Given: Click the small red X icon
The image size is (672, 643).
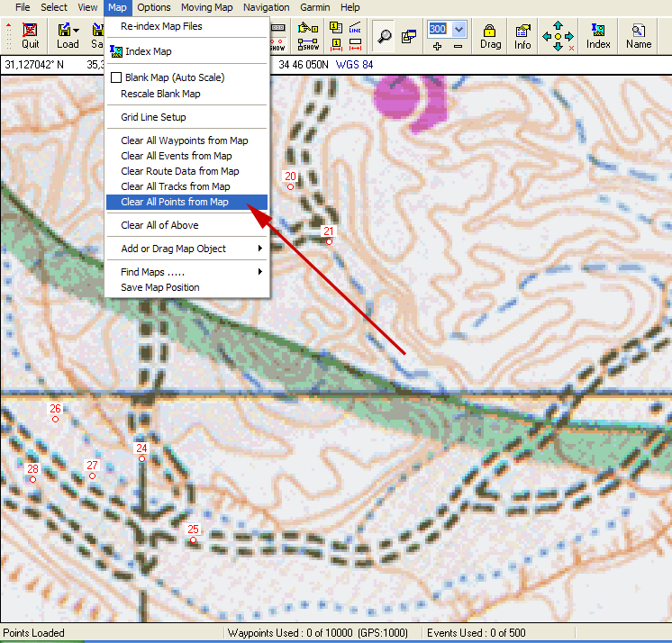Looking at the screenshot, I should pos(571,49).
